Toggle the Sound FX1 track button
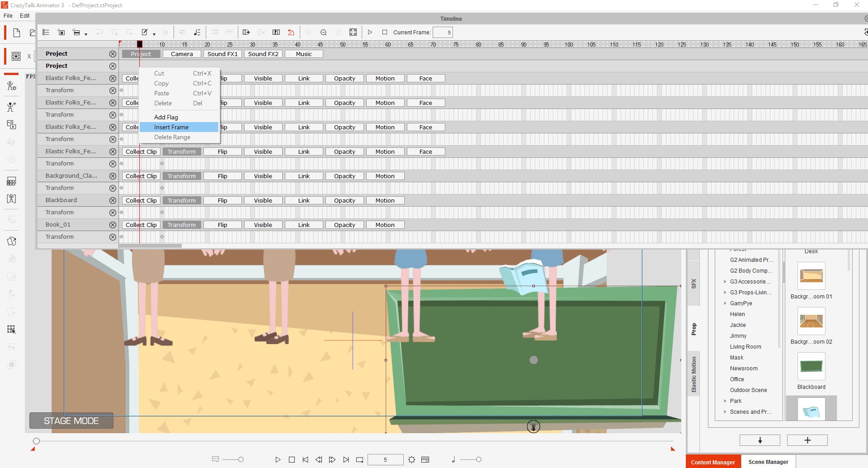This screenshot has height=468, width=868. pyautogui.click(x=222, y=54)
